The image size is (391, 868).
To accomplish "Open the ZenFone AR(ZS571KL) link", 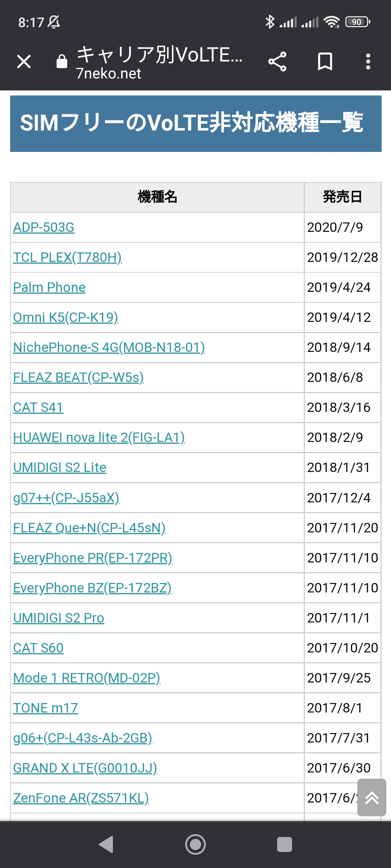I will pyautogui.click(x=81, y=798).
